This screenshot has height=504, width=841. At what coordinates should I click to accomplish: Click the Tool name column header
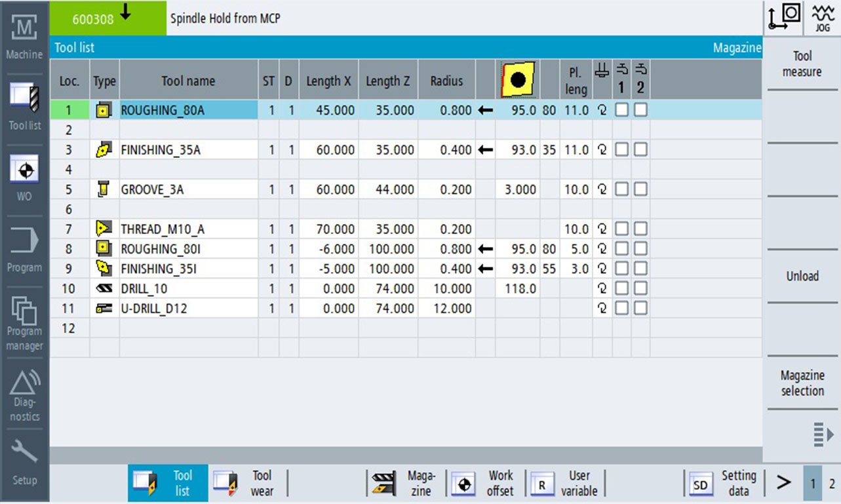[189, 81]
